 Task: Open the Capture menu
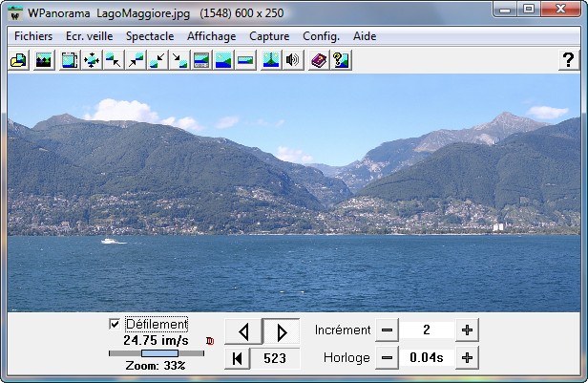(x=269, y=36)
